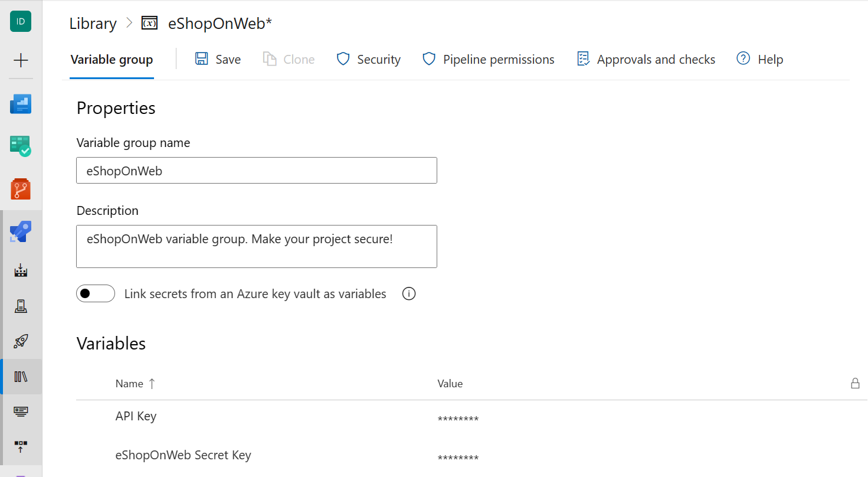Toggle the lock icon on the Value column
868x477 pixels.
pyautogui.click(x=855, y=383)
